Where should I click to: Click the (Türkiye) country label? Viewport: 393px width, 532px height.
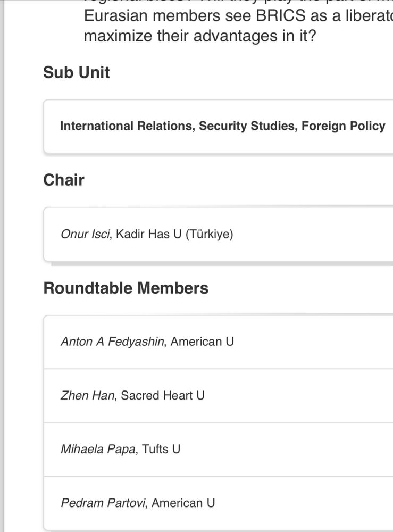click(210, 234)
